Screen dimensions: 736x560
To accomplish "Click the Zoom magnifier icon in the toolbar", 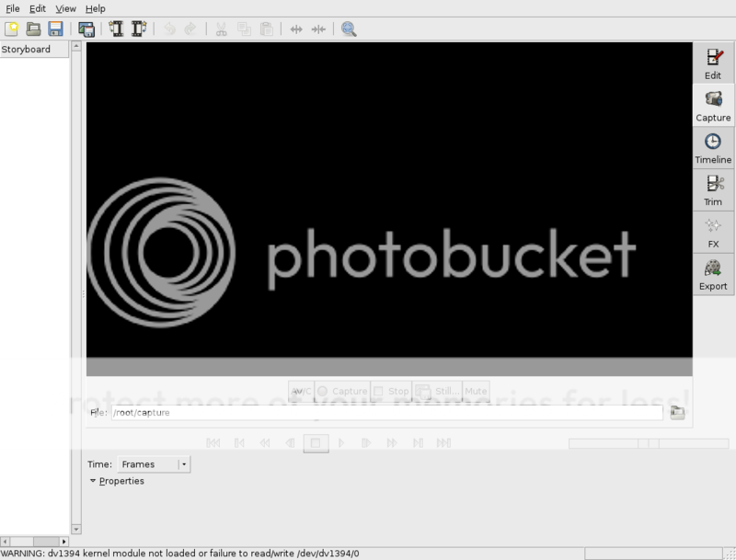I will (x=349, y=29).
